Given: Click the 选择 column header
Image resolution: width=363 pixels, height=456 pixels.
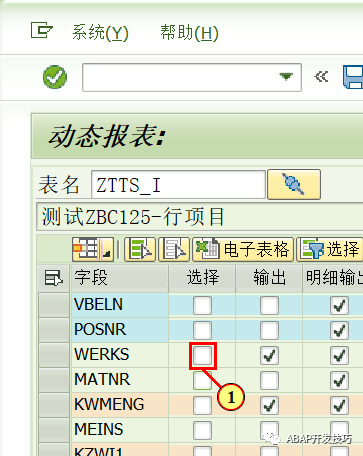Looking at the screenshot, I should pyautogui.click(x=202, y=278).
